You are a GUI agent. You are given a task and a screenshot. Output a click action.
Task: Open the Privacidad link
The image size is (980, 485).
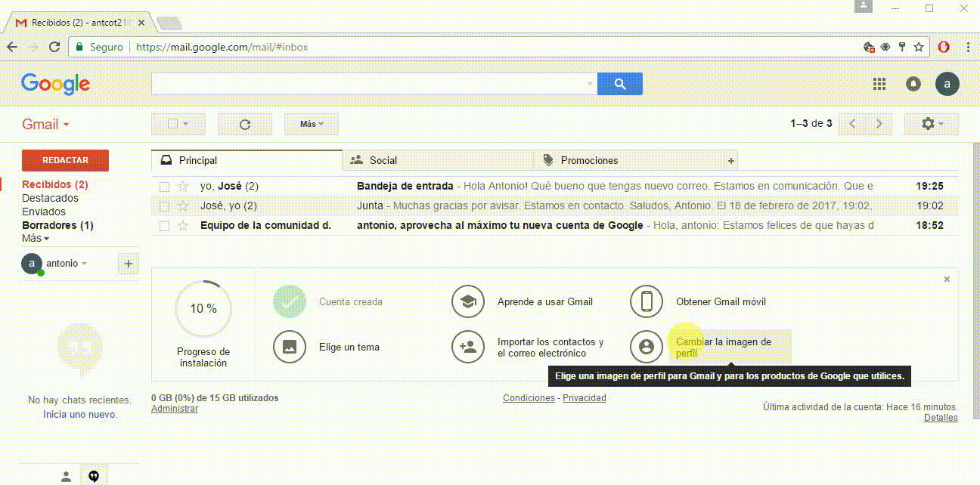pos(585,398)
